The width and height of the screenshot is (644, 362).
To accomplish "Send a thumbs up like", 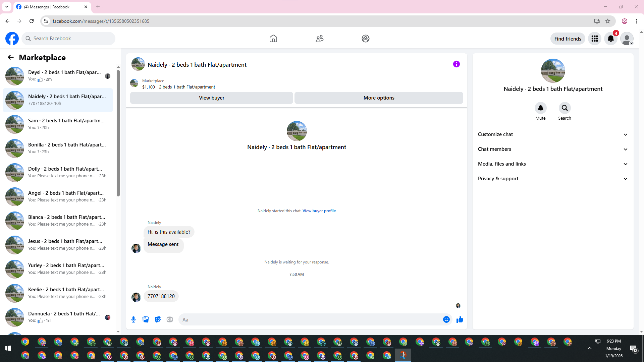I will (x=460, y=319).
